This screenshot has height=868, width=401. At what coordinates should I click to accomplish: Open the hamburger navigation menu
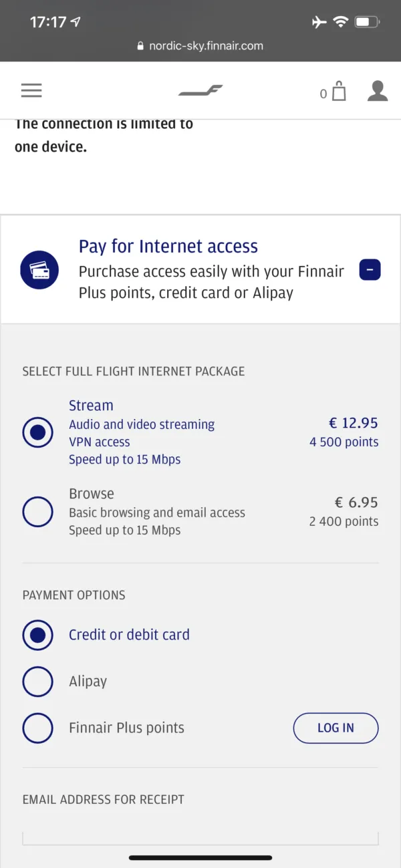31,90
